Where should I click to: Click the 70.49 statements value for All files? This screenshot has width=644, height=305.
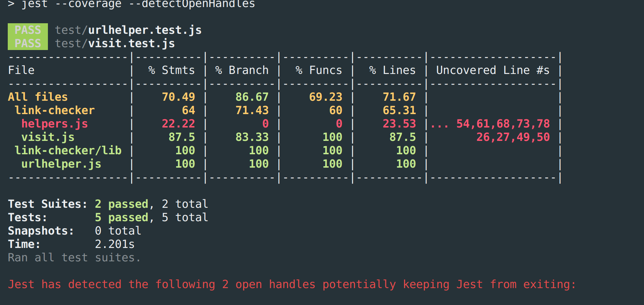178,97
